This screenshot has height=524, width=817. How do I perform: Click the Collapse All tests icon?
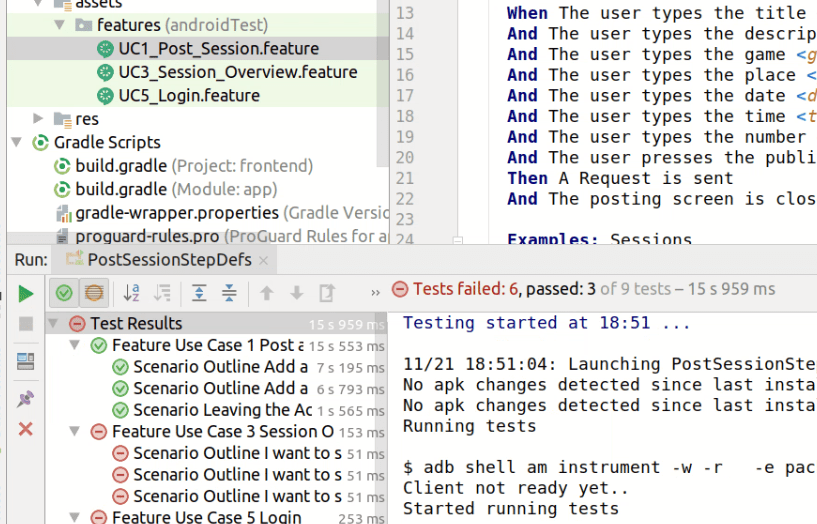pyautogui.click(x=229, y=293)
